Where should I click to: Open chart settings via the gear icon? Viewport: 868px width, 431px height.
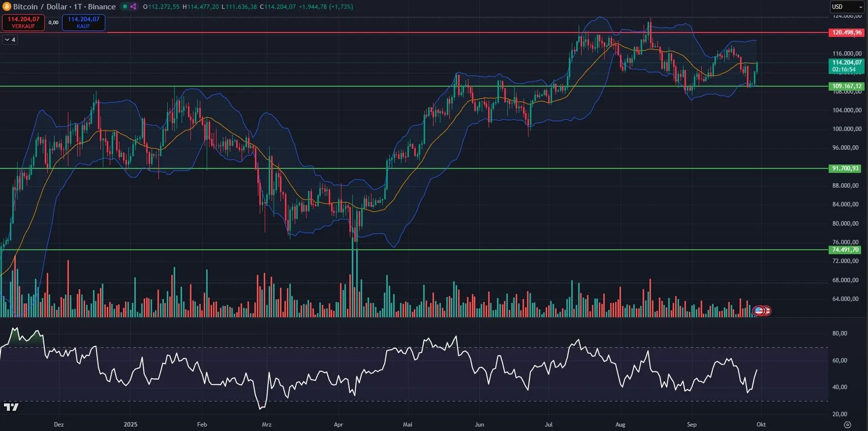pos(847,425)
